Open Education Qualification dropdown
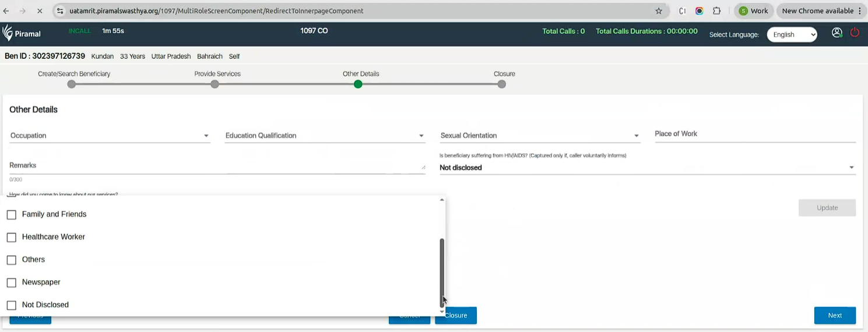 [325, 136]
